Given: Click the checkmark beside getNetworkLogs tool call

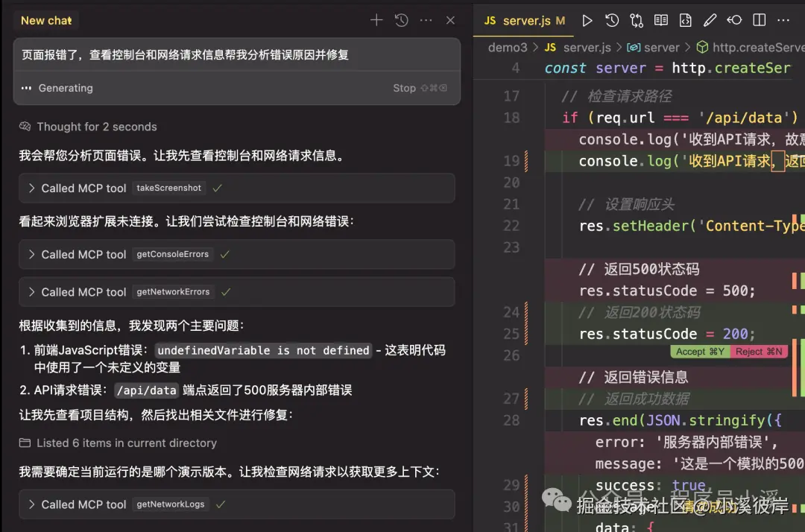Looking at the screenshot, I should [221, 504].
